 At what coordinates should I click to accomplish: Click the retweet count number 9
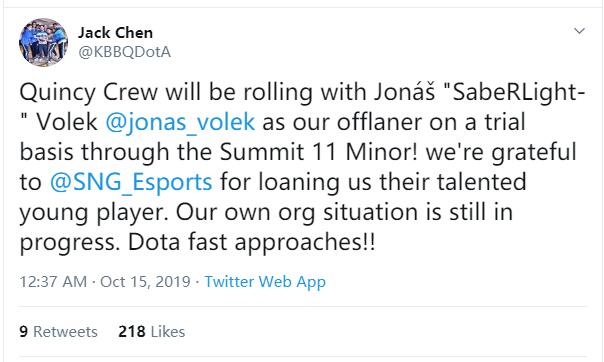(23, 332)
